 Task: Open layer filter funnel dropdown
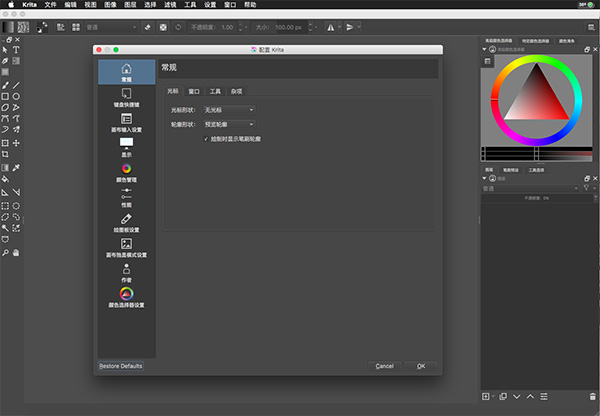coord(588,188)
